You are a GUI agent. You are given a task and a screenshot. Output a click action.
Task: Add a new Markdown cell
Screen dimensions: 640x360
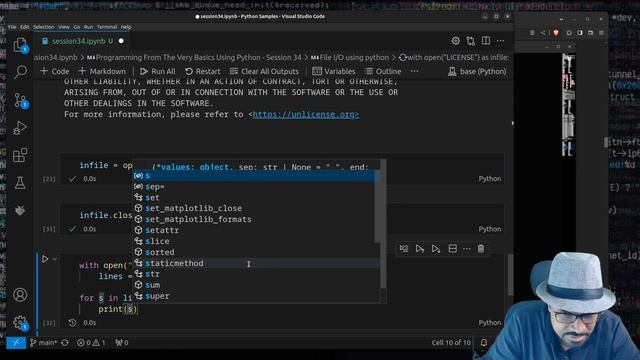tap(102, 71)
